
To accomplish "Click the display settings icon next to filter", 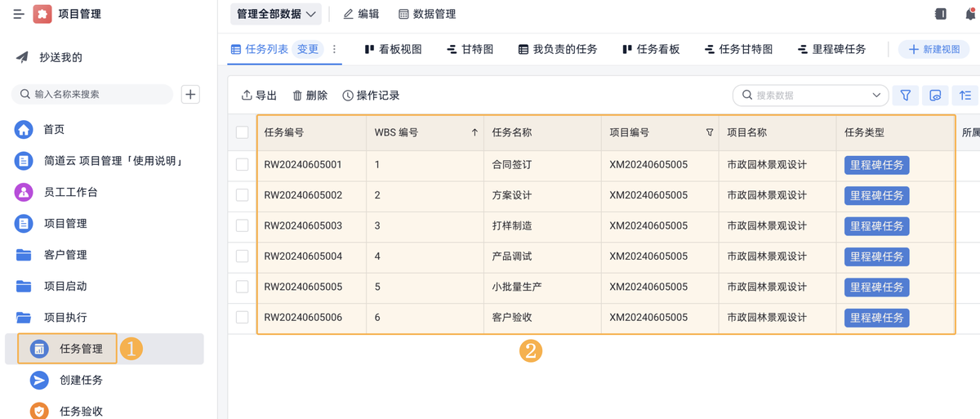I will click(x=936, y=96).
